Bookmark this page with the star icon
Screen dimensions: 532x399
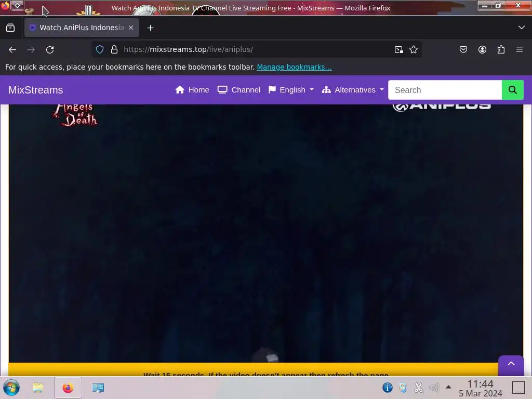[x=413, y=49]
